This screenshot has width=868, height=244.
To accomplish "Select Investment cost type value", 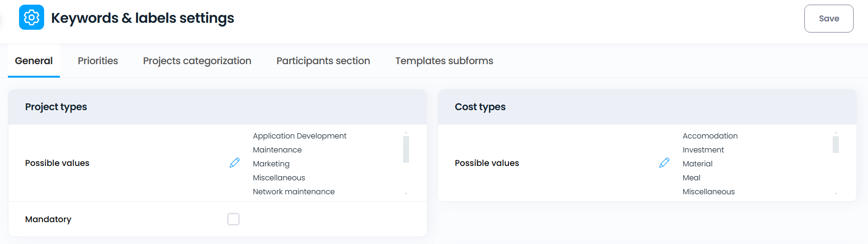I will (703, 150).
